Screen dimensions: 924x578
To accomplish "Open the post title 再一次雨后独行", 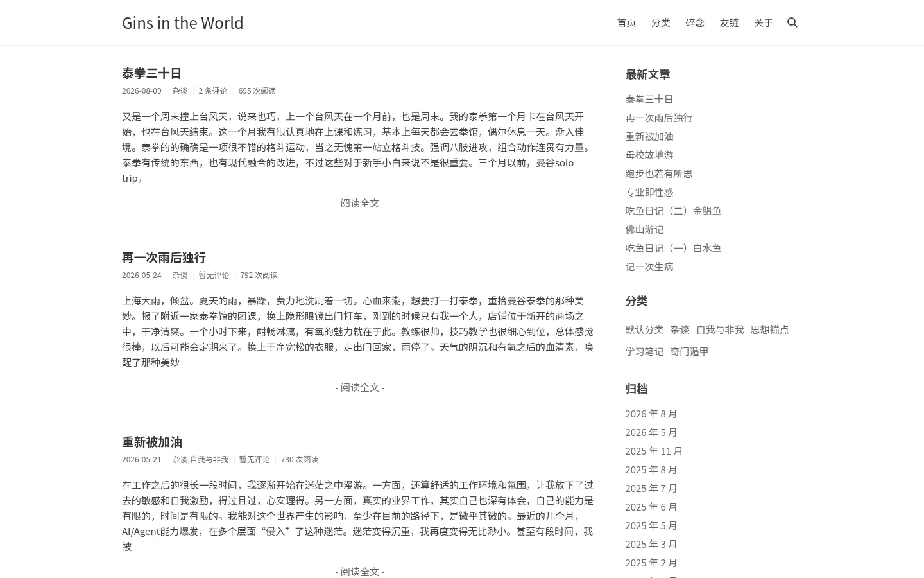I will [x=164, y=258].
